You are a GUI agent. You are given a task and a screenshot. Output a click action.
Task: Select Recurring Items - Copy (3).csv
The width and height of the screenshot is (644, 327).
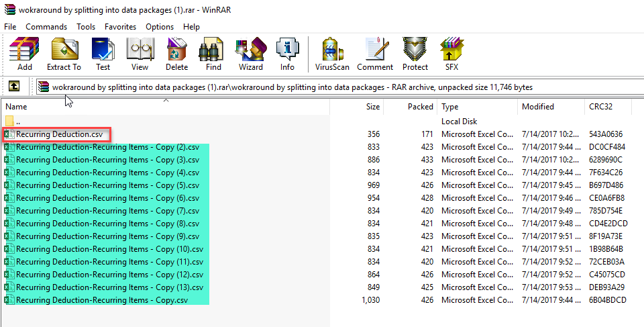pos(107,160)
